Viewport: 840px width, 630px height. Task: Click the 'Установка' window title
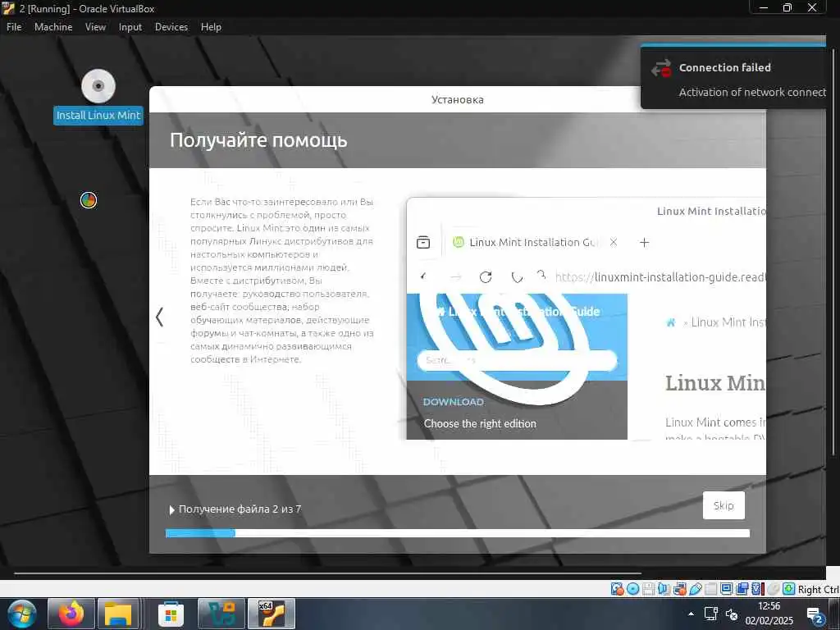pos(458,99)
